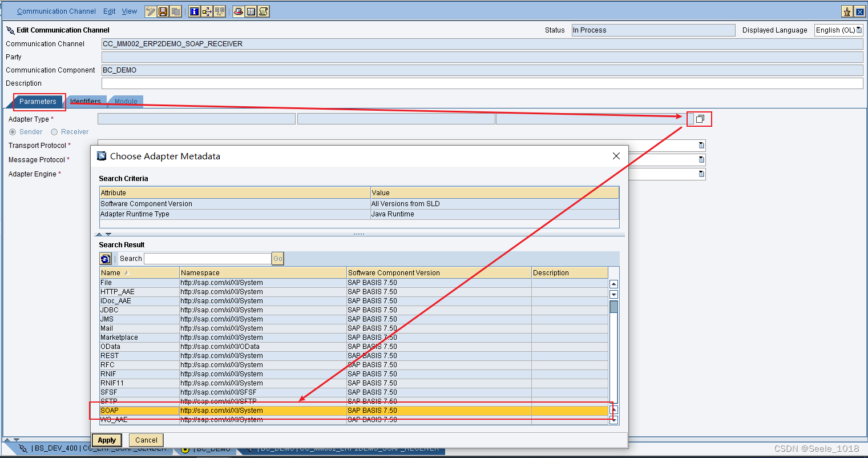Collapse the search criteria panel arrows
Screen dimensions: 868x458
click(103, 234)
